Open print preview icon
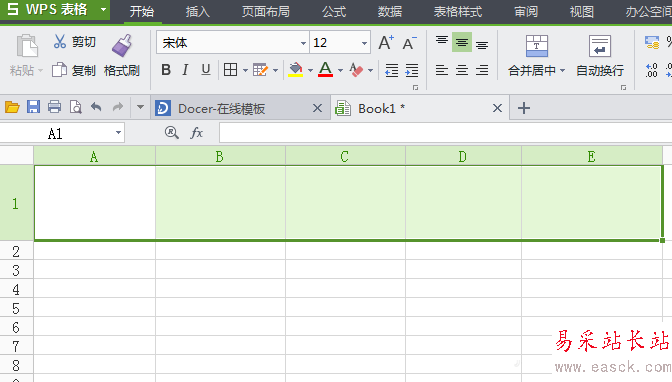This screenshot has width=672, height=382. pyautogui.click(x=75, y=107)
